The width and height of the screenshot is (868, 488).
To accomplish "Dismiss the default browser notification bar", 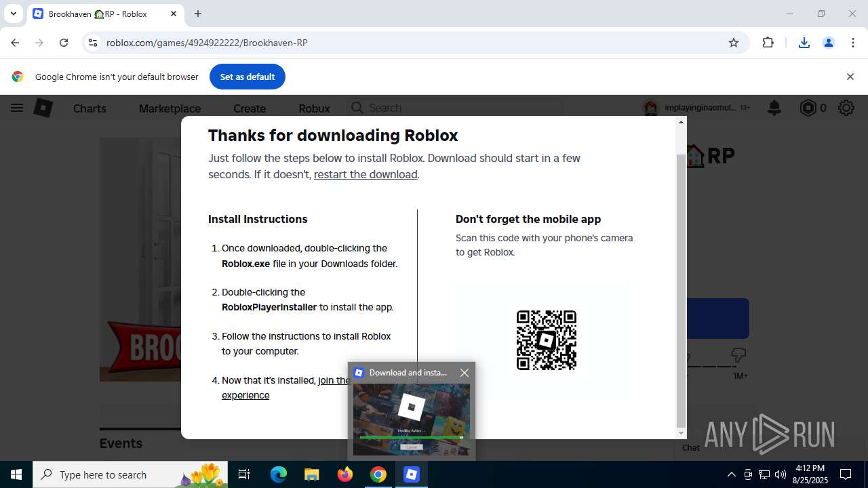I will point(850,77).
